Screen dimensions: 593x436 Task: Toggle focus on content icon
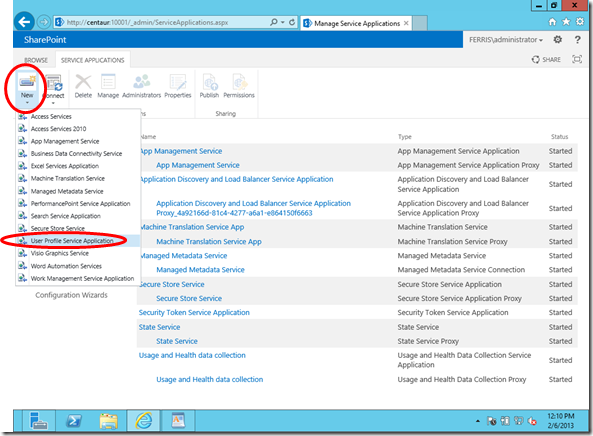(x=577, y=59)
